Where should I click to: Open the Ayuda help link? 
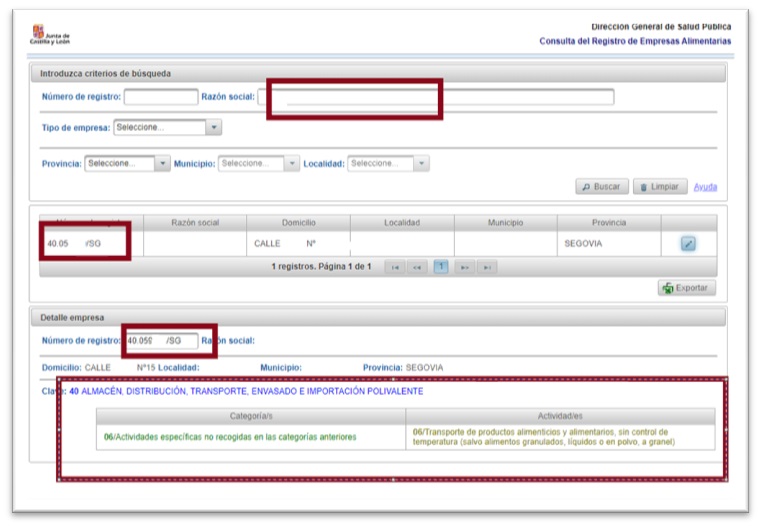(x=705, y=187)
